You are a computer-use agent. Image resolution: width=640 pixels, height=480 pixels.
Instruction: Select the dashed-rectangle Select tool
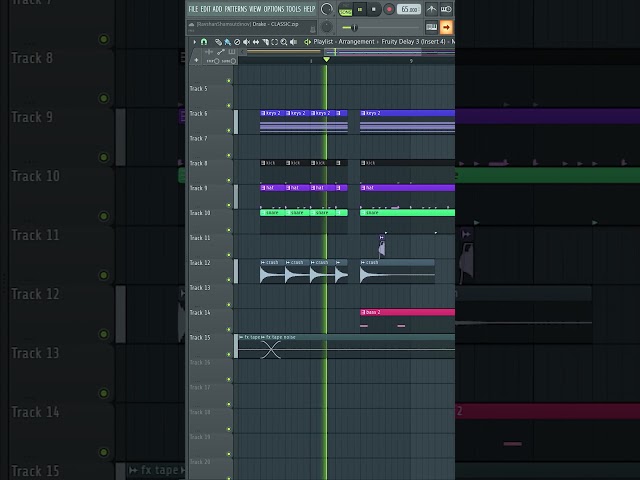point(275,42)
